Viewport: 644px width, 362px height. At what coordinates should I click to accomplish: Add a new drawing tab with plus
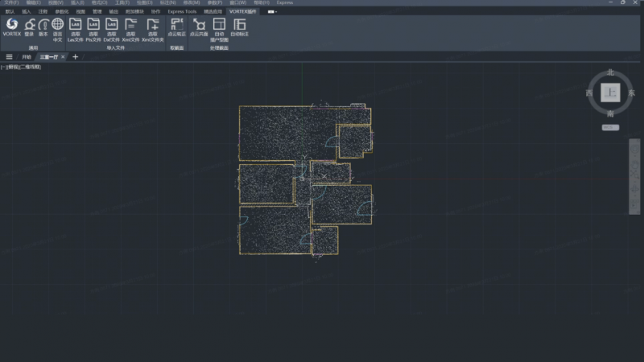(x=75, y=57)
